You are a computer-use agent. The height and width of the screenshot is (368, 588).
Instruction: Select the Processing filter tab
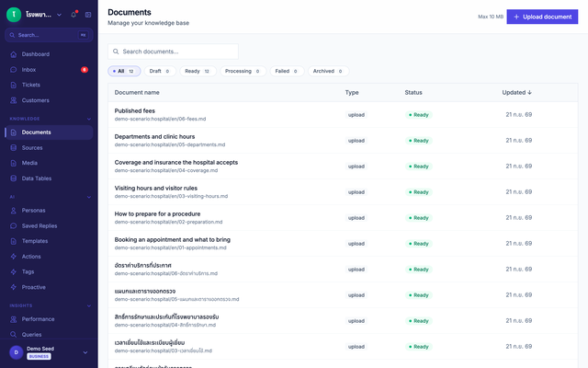click(x=243, y=71)
